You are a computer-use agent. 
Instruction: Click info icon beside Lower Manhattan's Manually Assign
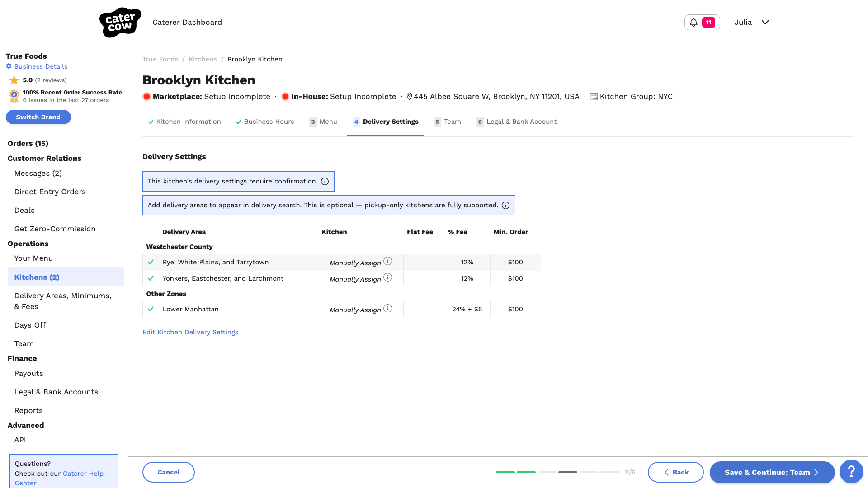tap(388, 308)
